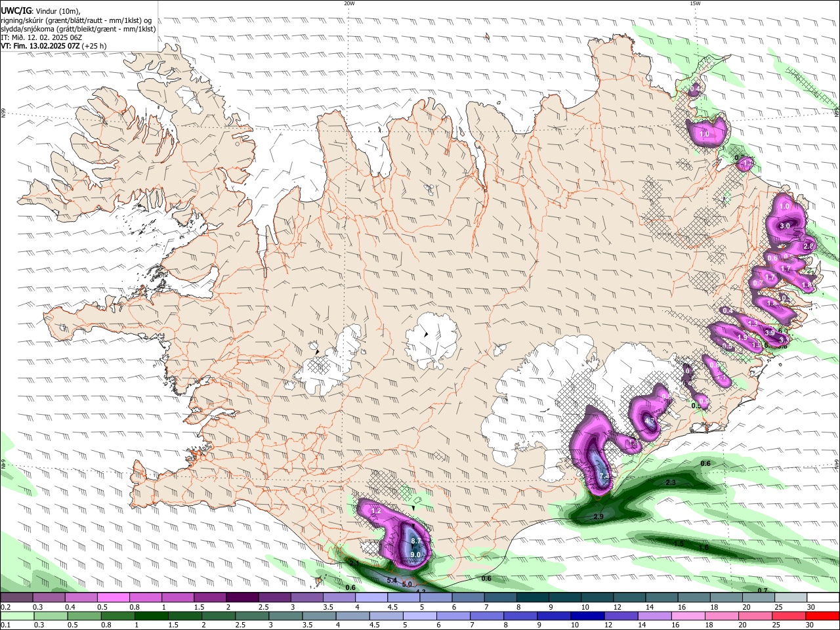Select upper legend light gray swatch between 25 and 30
Image resolution: width=840 pixels, height=630 pixels.
791,598
